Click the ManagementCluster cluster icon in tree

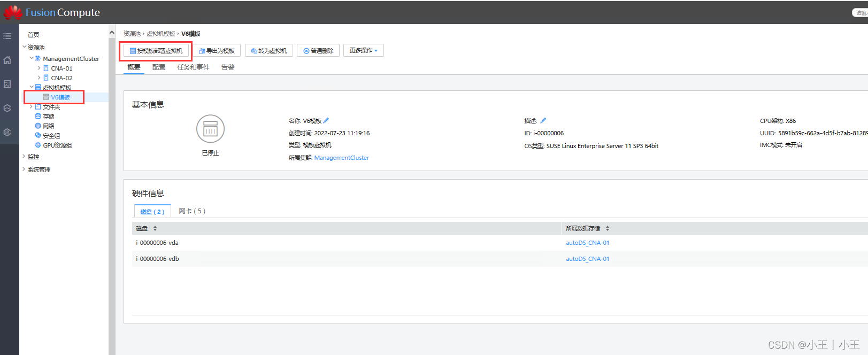click(x=38, y=58)
